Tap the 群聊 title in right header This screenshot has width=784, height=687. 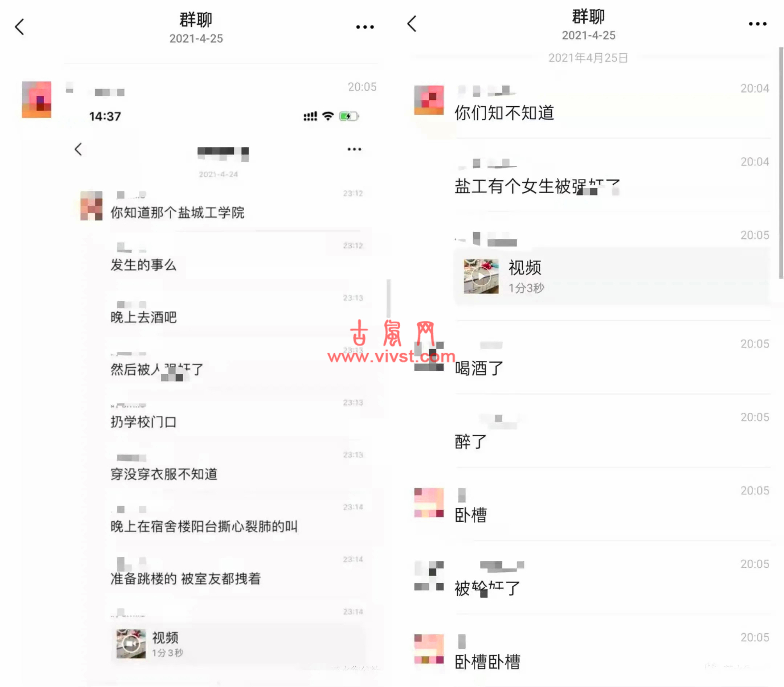[x=588, y=17]
